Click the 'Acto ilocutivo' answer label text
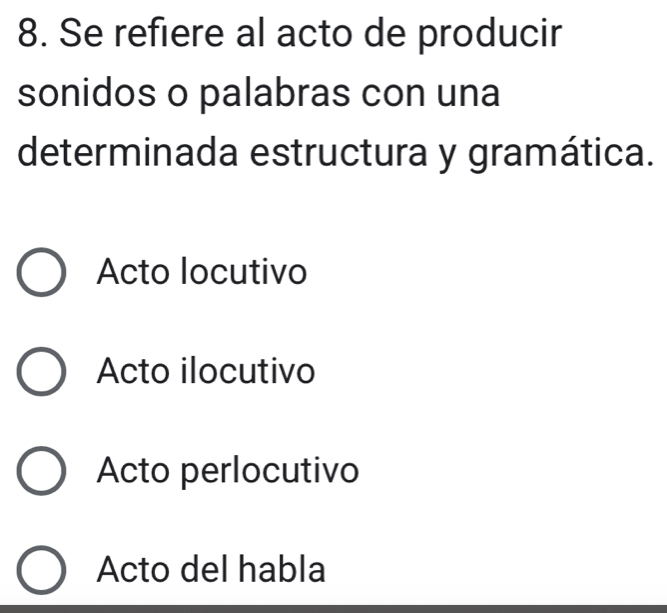 click(206, 372)
